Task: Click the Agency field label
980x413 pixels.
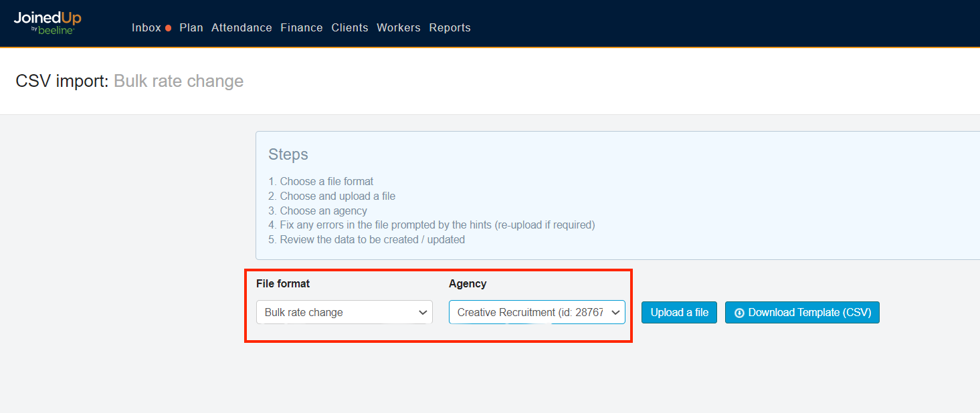Action: (468, 284)
